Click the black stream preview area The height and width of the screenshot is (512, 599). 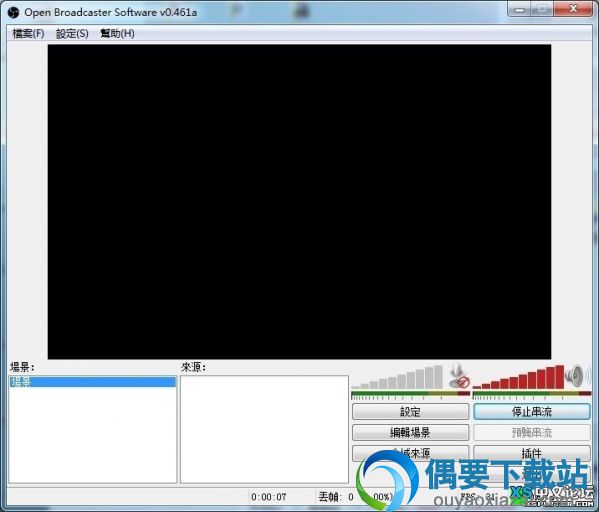tap(299, 201)
